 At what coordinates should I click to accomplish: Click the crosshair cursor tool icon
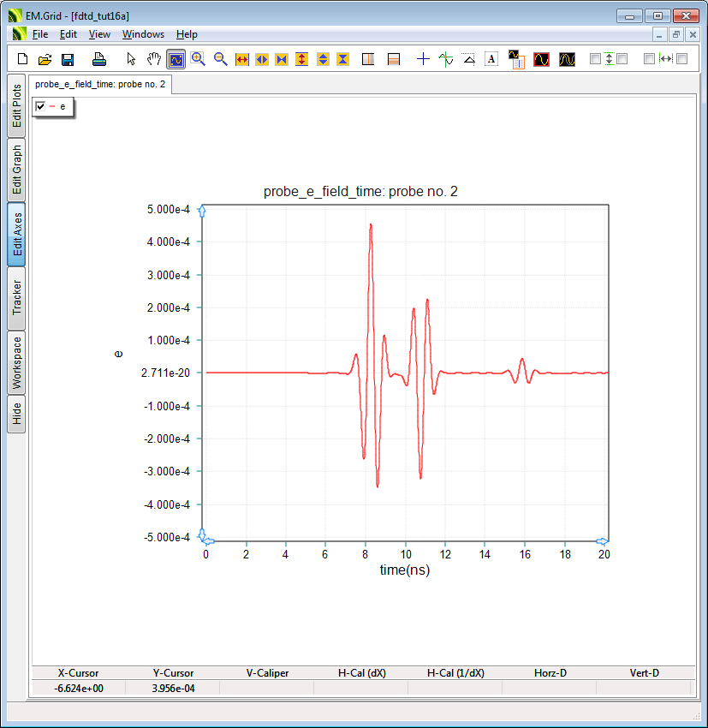(423, 59)
